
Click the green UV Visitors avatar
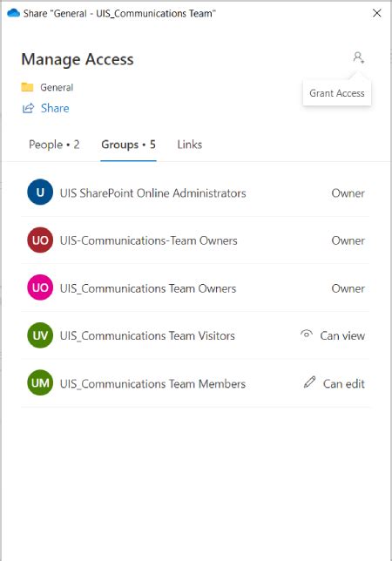click(x=40, y=335)
